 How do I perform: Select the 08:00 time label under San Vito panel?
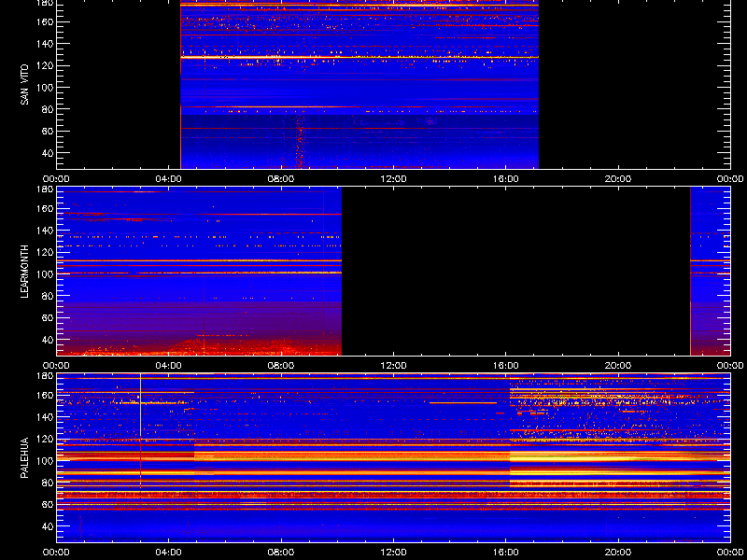click(281, 179)
